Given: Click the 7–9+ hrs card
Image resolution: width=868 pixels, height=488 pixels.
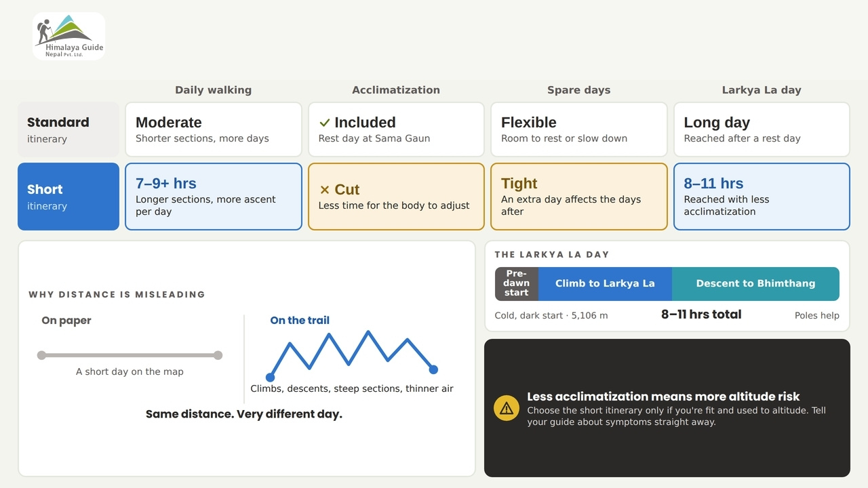Looking at the screenshot, I should point(214,197).
